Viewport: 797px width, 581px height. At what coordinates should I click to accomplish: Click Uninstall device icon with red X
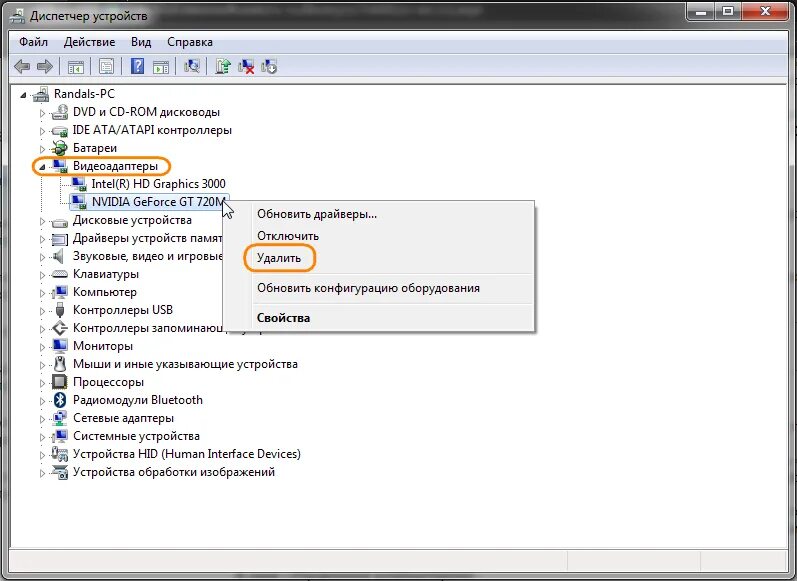[x=246, y=66]
